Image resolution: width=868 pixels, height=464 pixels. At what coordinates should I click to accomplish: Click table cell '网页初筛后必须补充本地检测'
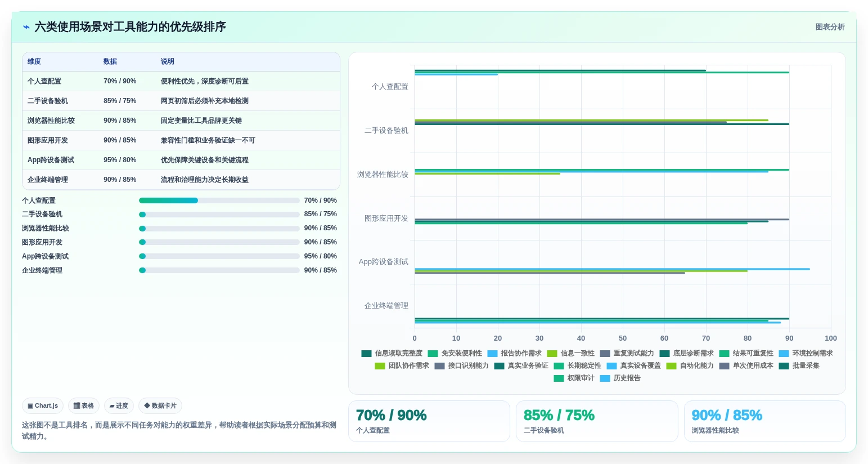(205, 101)
